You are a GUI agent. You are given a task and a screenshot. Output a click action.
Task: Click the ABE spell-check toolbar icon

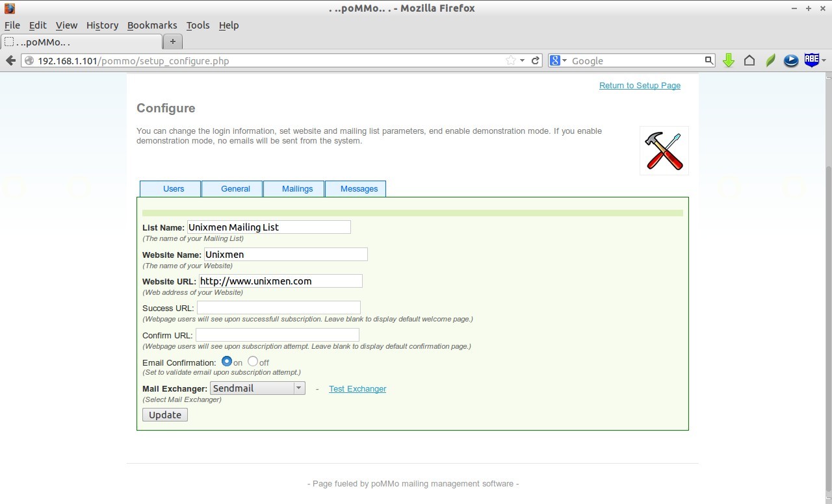811,60
